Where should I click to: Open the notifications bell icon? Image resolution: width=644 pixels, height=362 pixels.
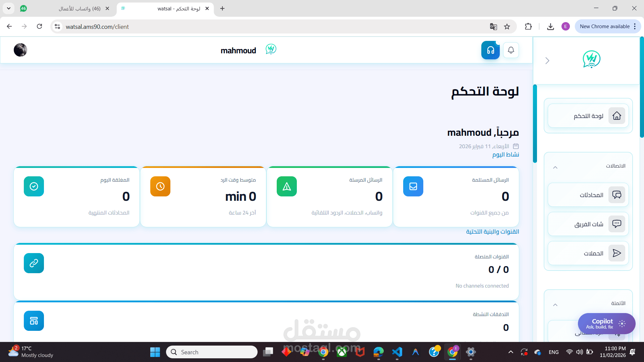coord(511,50)
